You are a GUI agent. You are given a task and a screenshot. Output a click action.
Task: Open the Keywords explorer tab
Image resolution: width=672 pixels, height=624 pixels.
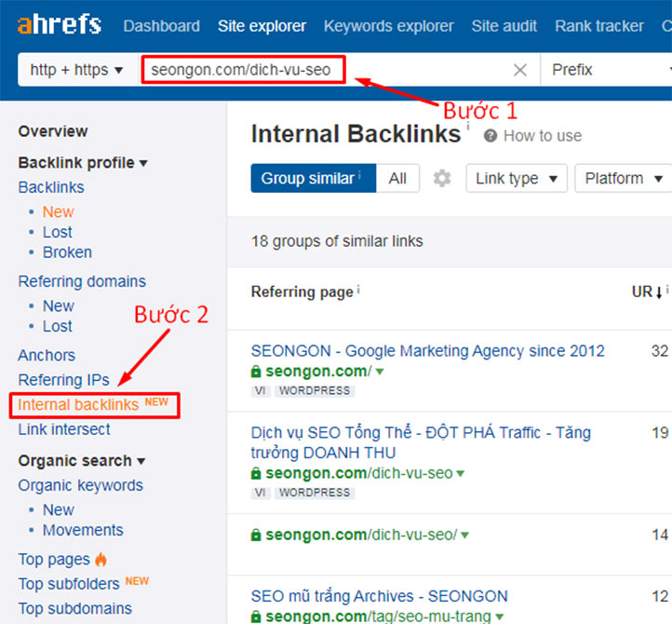(x=388, y=26)
